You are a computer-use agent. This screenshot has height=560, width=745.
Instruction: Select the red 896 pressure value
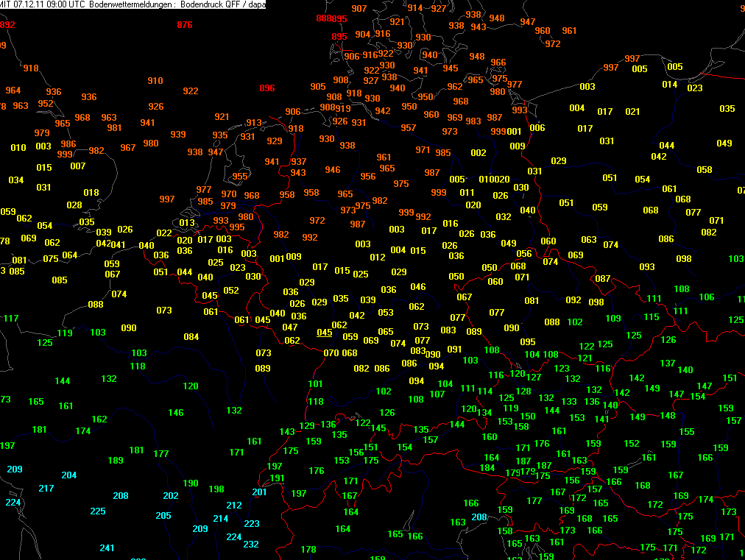[267, 88]
